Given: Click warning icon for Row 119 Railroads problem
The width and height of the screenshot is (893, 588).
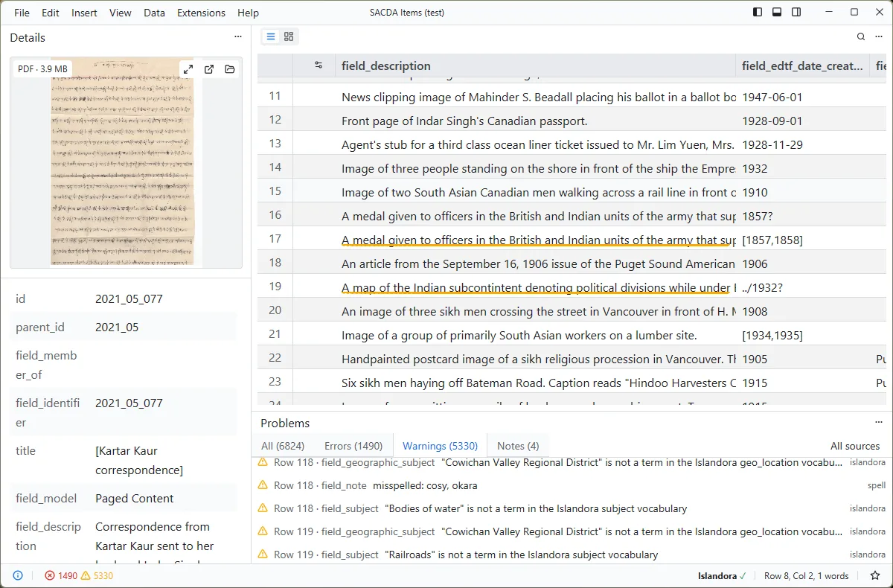Looking at the screenshot, I should coord(263,555).
